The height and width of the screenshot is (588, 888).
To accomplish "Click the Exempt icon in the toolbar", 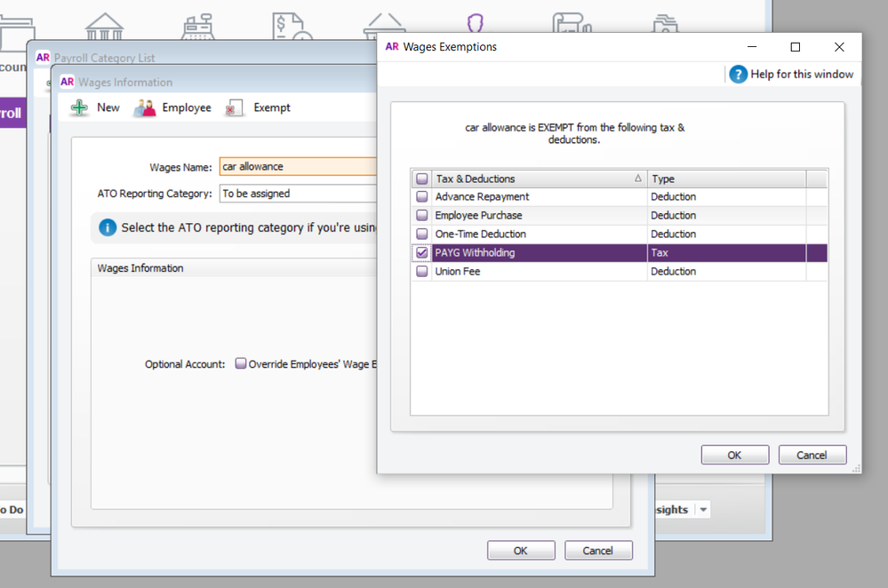I will 235,107.
